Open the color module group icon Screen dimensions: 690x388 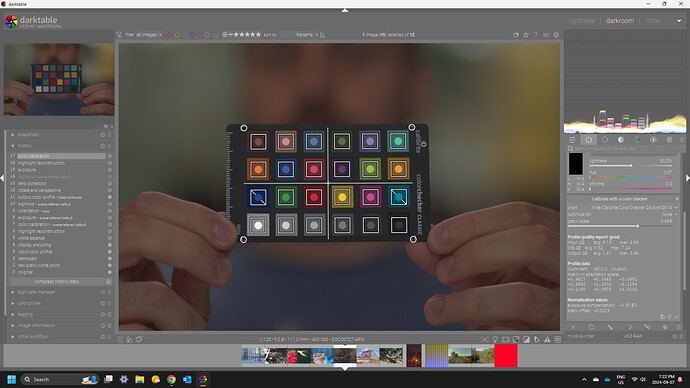tap(637, 139)
